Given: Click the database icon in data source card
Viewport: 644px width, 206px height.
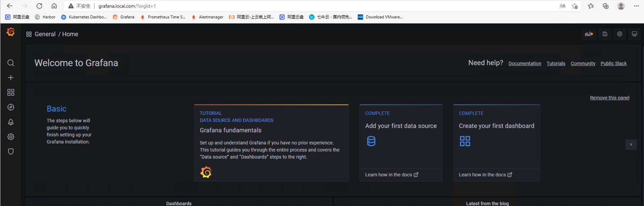Looking at the screenshot, I should (371, 141).
